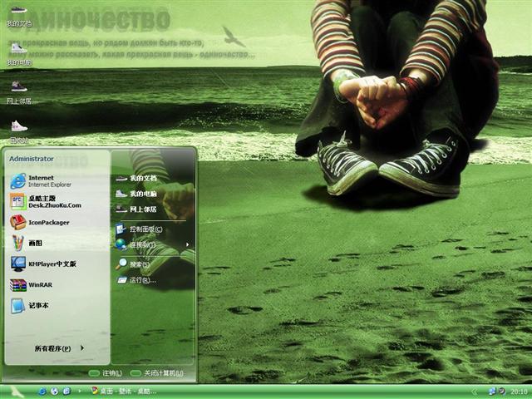This screenshot has width=532, height=399.
Task: Click the globe quick launch icon
Action: [x=54, y=392]
